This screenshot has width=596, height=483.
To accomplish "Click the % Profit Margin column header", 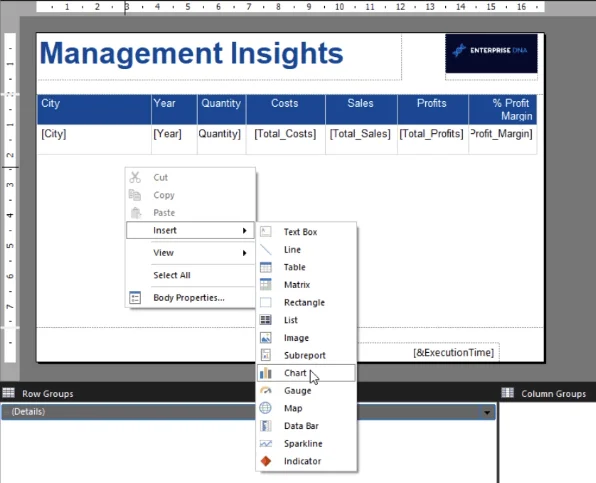I will [x=502, y=109].
